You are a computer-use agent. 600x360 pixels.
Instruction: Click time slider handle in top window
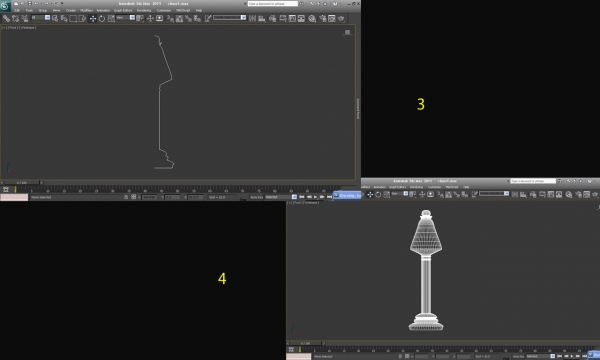pos(21,183)
